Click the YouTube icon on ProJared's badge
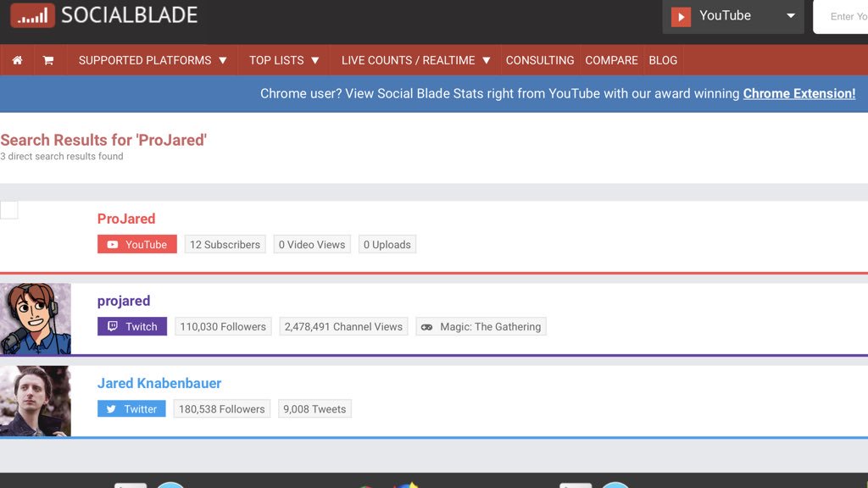868x488 pixels. 113,245
